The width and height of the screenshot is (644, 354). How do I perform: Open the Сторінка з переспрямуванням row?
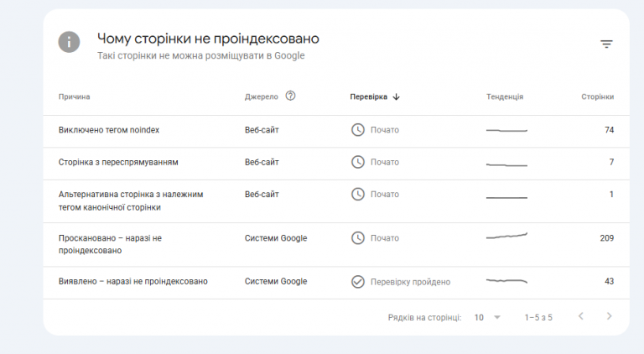336,164
